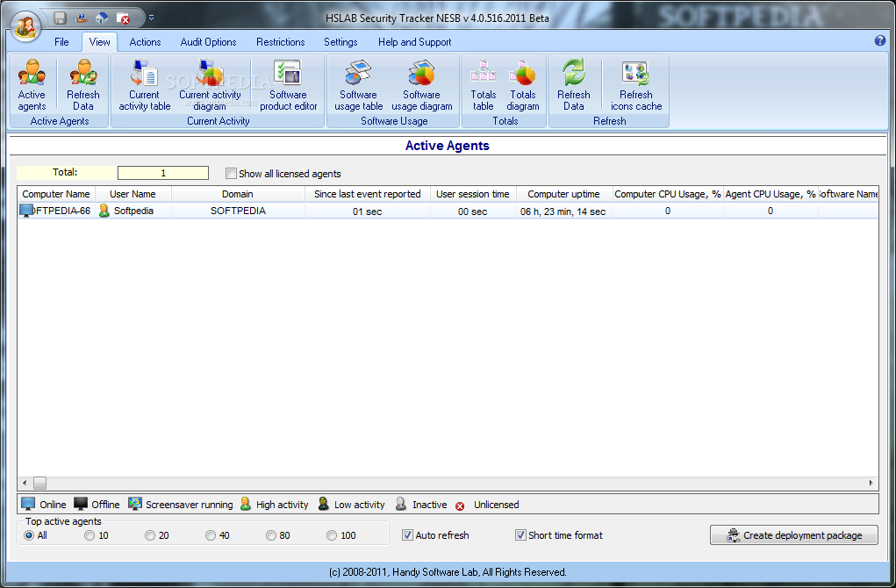
Task: Sort by Computer Name column
Action: coord(56,194)
